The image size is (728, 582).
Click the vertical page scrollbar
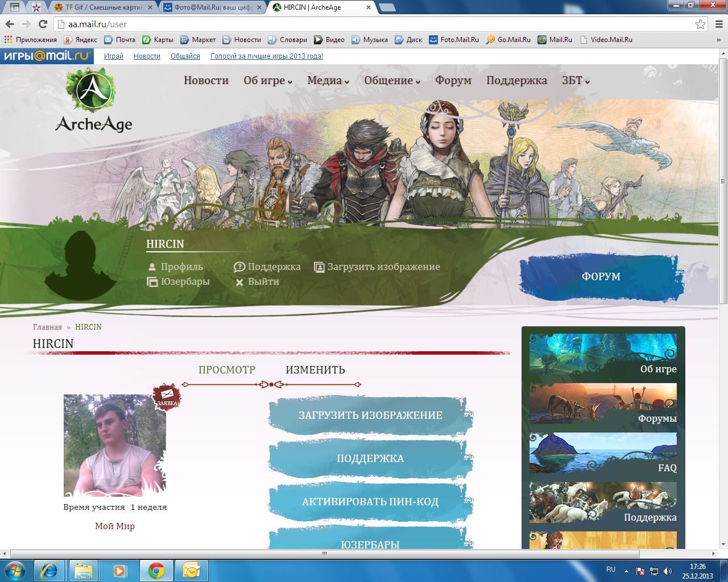coord(723,182)
